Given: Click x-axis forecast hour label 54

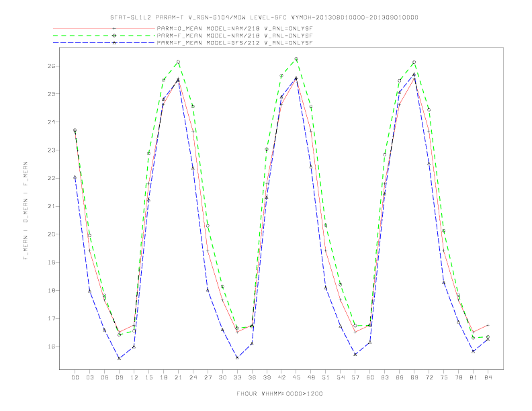Looking at the screenshot, I should [341, 377].
